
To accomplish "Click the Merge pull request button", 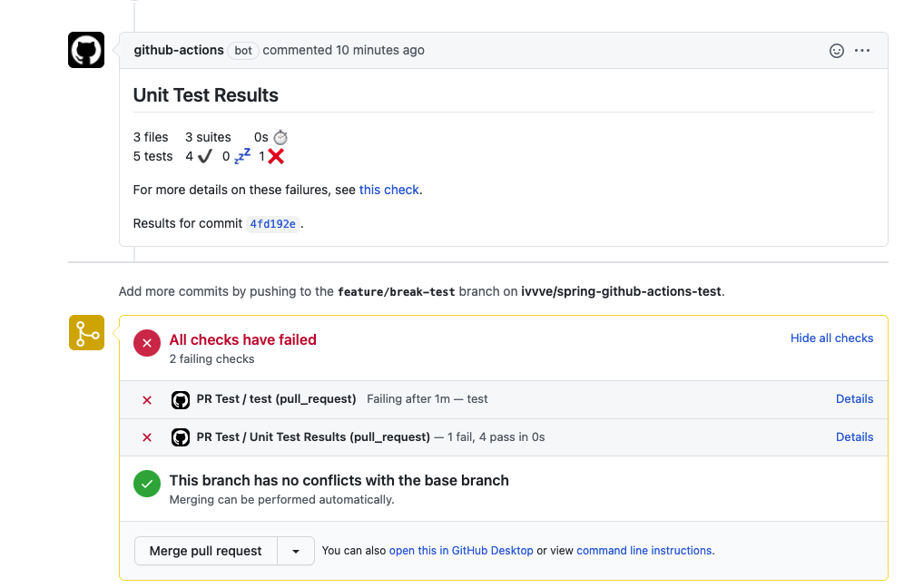I will (206, 551).
